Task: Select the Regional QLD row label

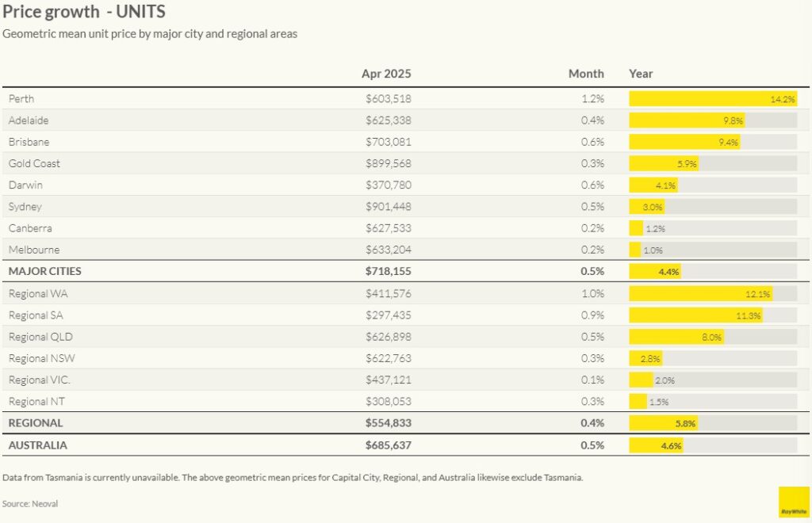Action: 40,337
